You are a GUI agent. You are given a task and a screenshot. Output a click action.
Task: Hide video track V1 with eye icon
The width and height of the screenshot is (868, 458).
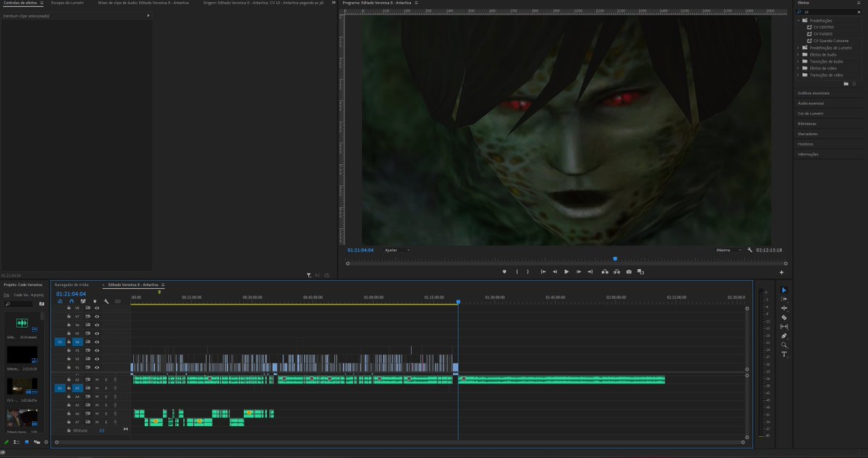[97, 368]
